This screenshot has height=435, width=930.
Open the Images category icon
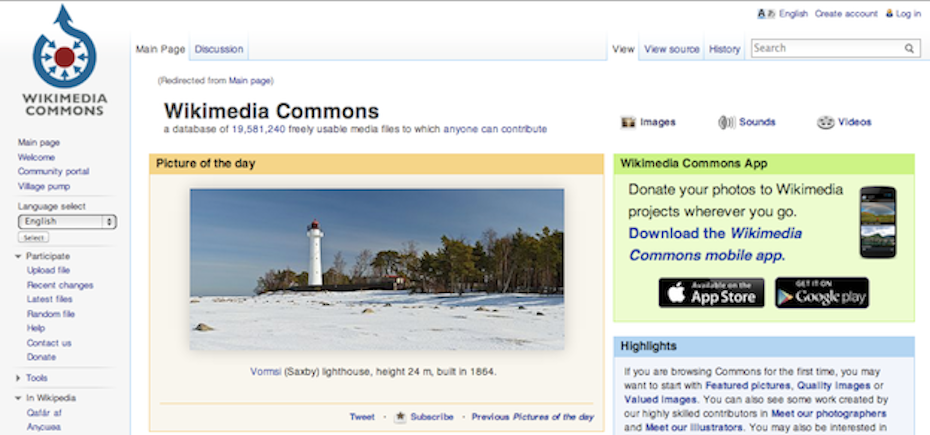point(628,122)
